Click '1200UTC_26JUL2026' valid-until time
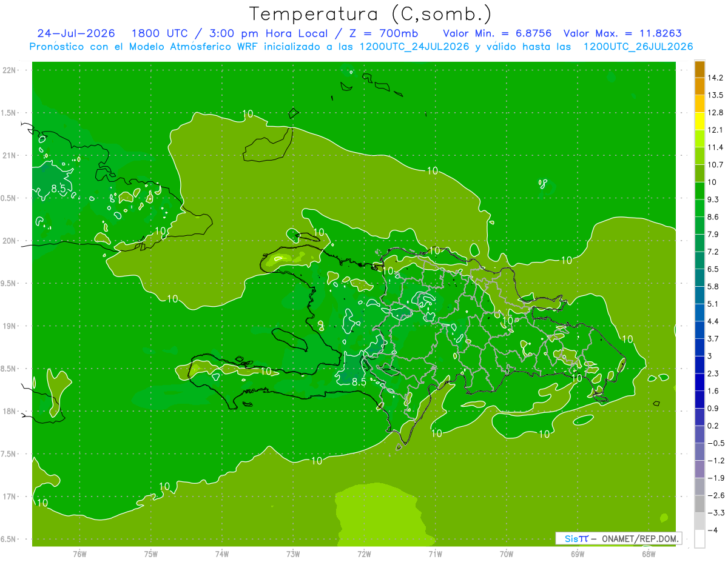This screenshot has height=562, width=728. 638,47
